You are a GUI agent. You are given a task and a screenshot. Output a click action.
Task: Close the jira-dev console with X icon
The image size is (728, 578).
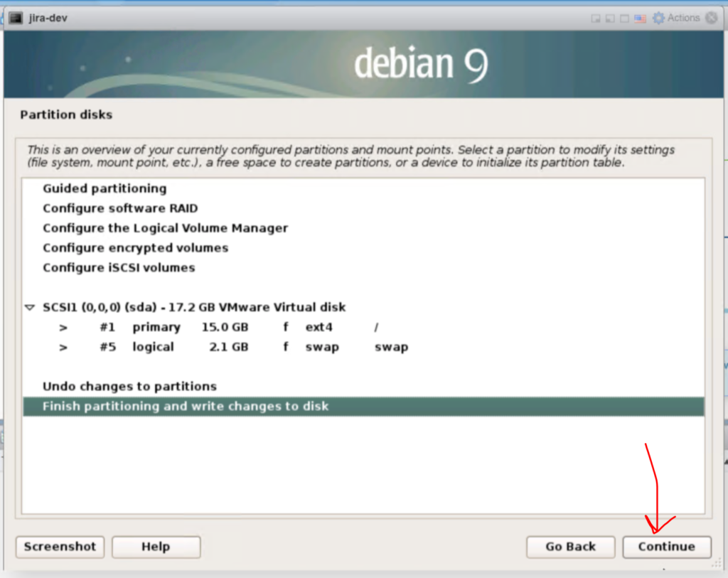(x=711, y=18)
